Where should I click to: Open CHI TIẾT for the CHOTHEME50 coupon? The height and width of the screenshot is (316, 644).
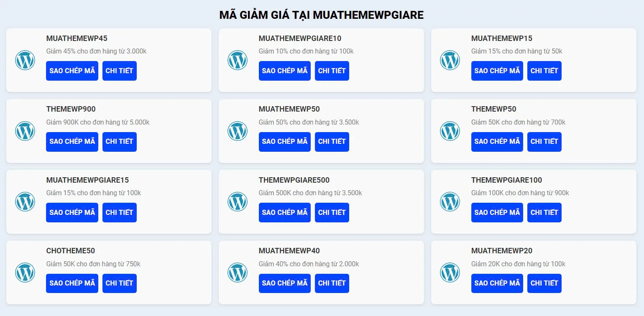point(119,283)
